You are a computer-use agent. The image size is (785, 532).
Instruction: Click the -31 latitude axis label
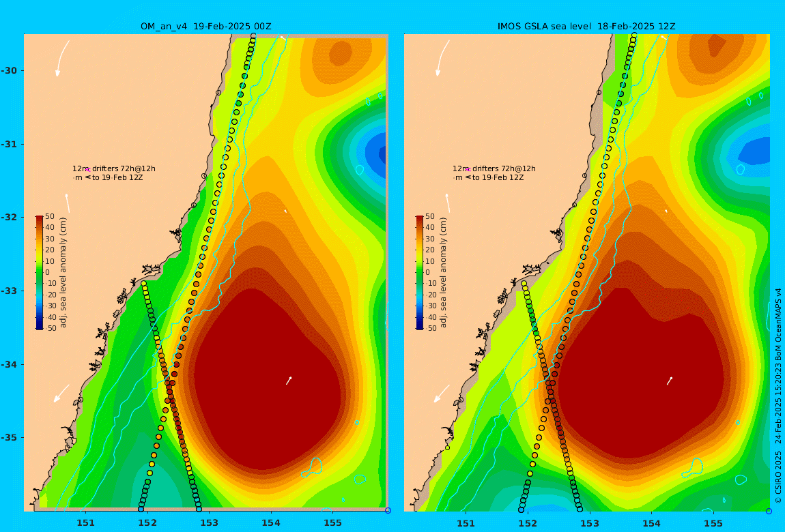pyautogui.click(x=9, y=144)
